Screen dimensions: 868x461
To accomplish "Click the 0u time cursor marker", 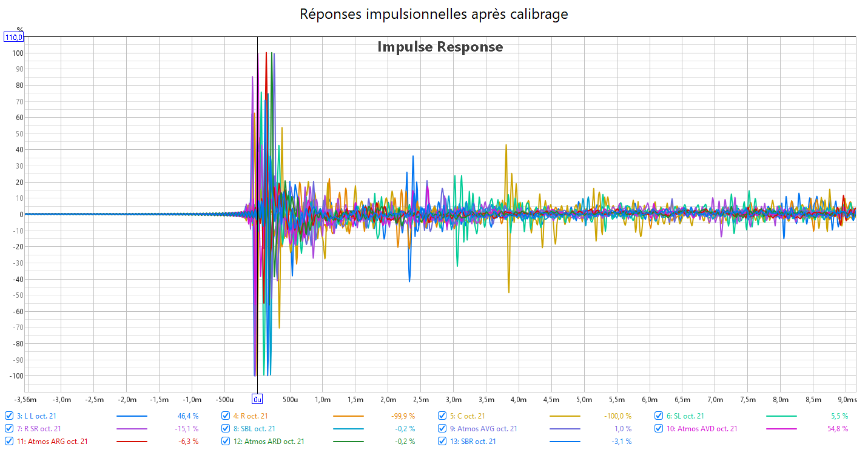I will pos(257,399).
